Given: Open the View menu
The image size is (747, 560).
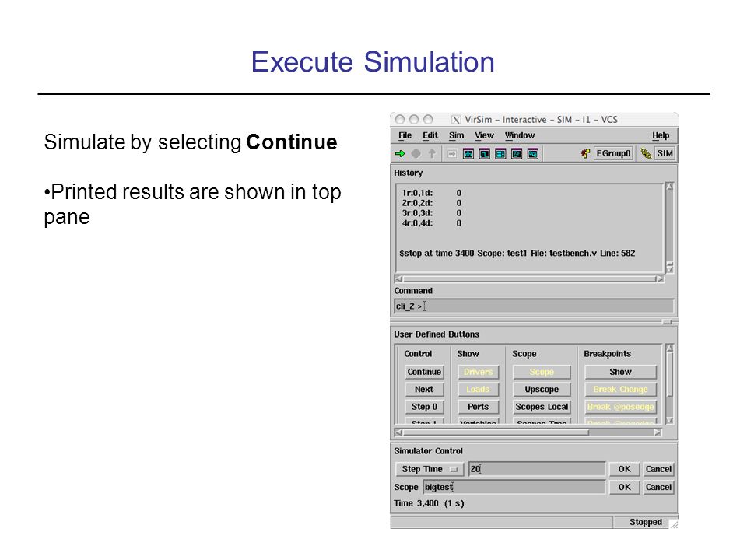Looking at the screenshot, I should (x=484, y=135).
